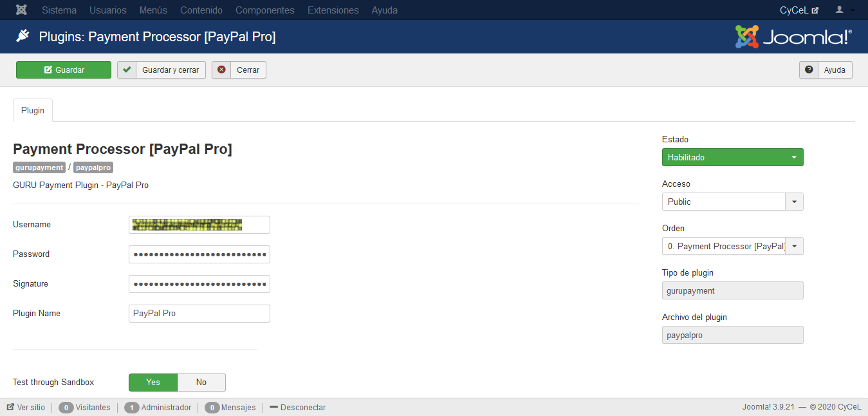Open the user account menu icon

845,10
